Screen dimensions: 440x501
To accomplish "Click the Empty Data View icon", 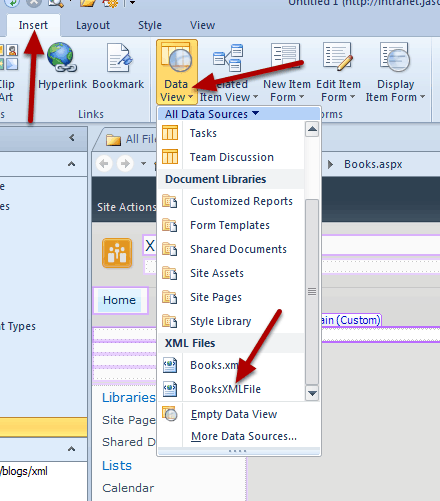I will (170, 414).
